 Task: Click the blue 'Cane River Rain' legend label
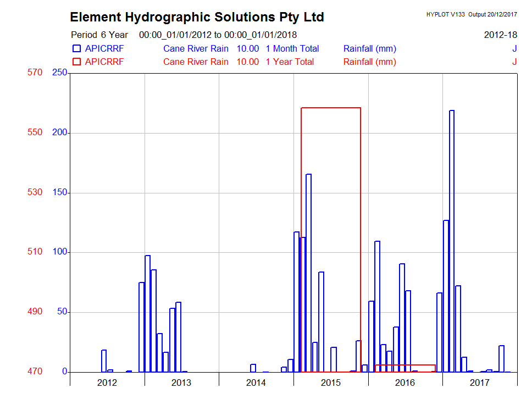point(196,49)
